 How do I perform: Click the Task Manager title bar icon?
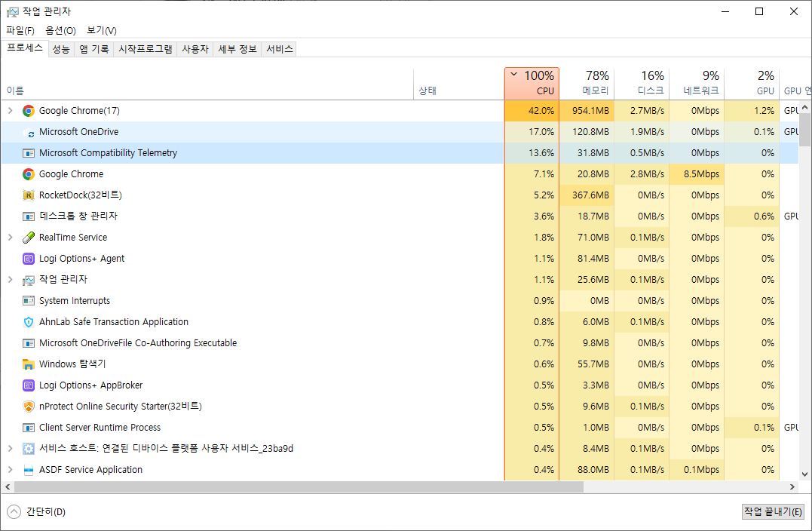click(x=12, y=11)
